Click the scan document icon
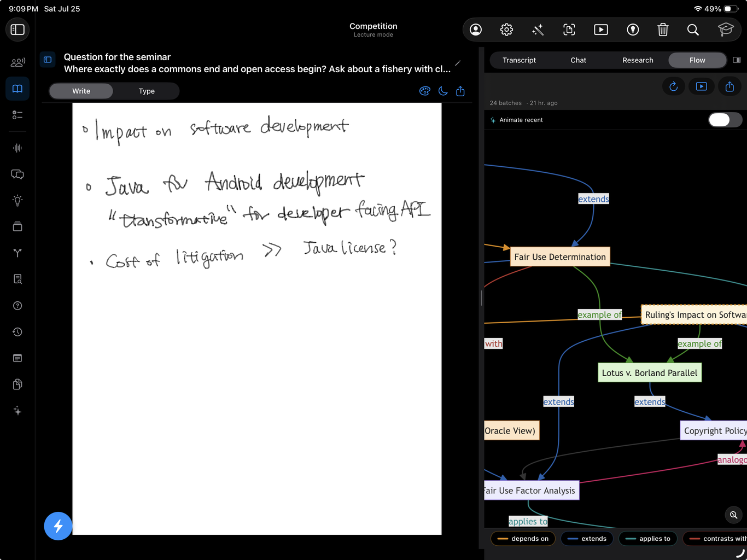Viewport: 747px width, 560px height. click(x=569, y=30)
